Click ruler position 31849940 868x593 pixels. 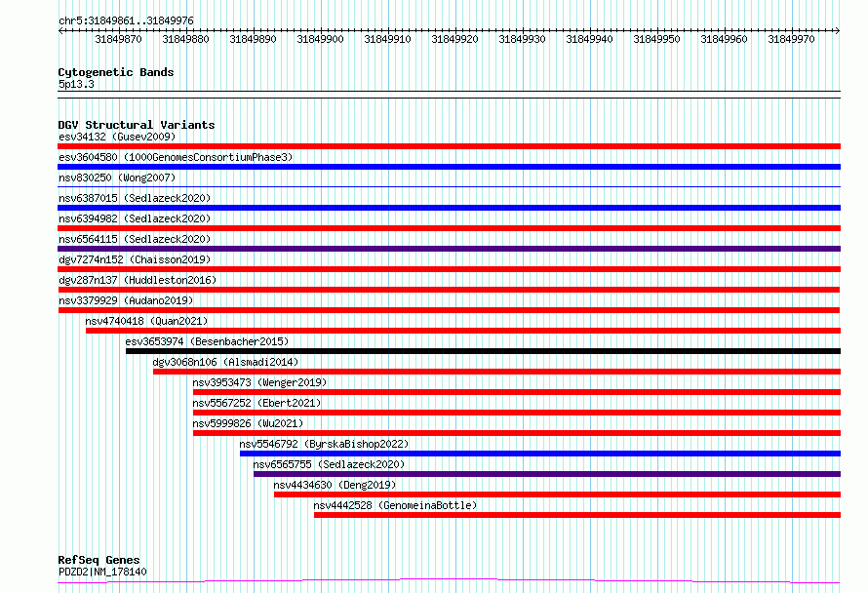589,39
